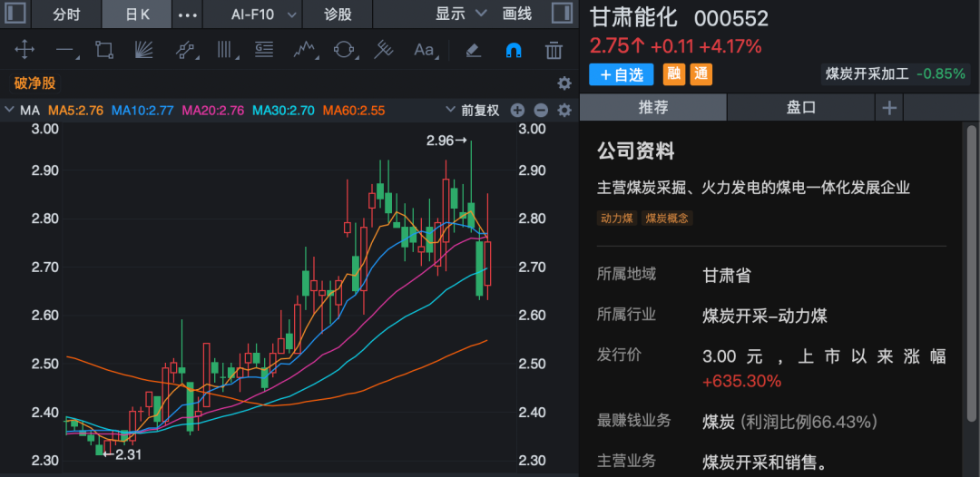Viewport: 980px width, 477px height.
Task: Select the wave pattern drawing tool
Action: [x=304, y=50]
